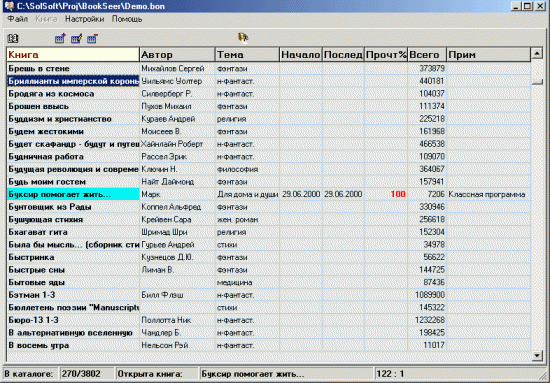Click the vertical scrollbar thumb

(537, 82)
